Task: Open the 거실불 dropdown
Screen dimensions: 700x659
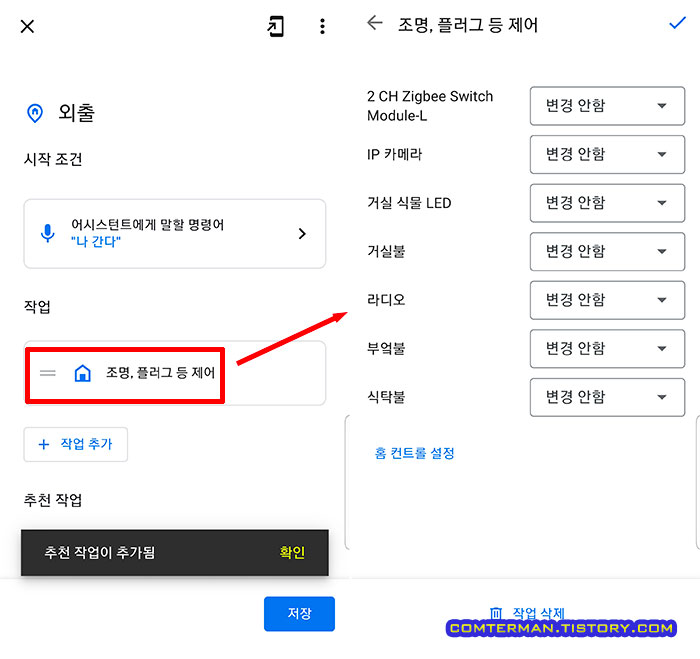Action: pyautogui.click(x=607, y=251)
